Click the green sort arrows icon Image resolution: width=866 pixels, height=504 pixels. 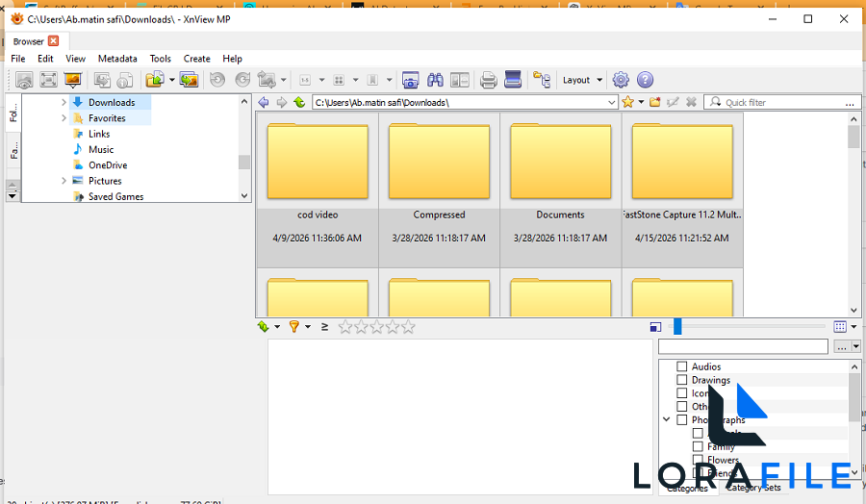264,327
